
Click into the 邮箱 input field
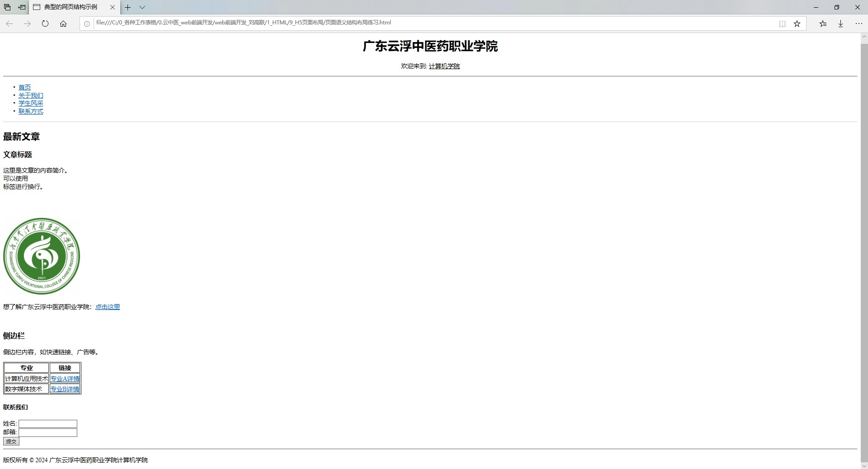(48, 432)
